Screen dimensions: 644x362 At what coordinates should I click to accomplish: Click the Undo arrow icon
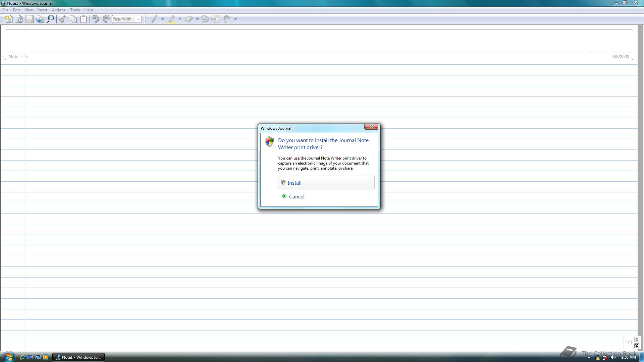[96, 19]
